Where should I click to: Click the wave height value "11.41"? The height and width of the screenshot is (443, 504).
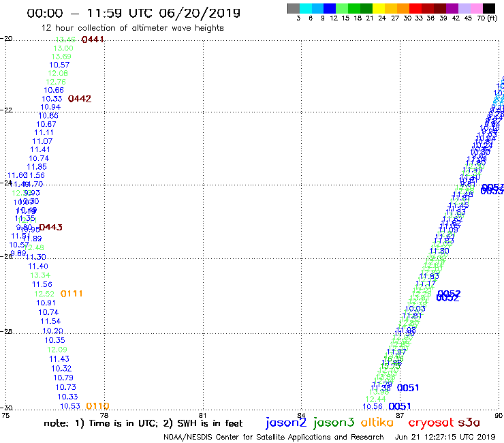click(40, 149)
